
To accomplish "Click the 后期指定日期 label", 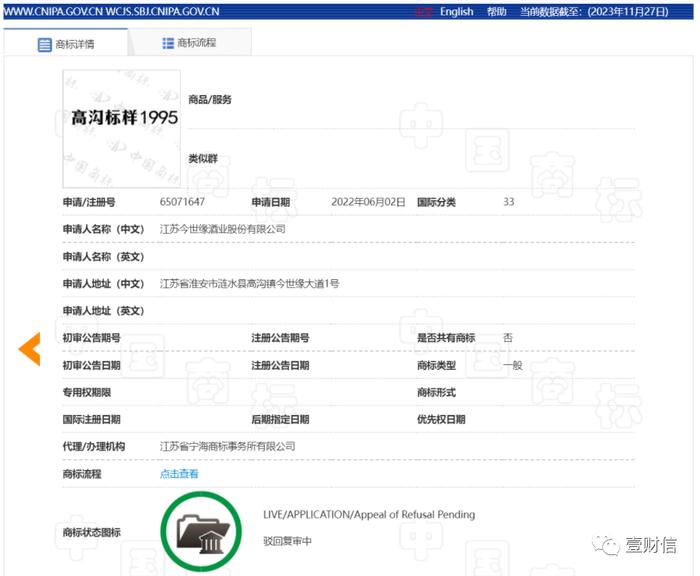I will (280, 419).
